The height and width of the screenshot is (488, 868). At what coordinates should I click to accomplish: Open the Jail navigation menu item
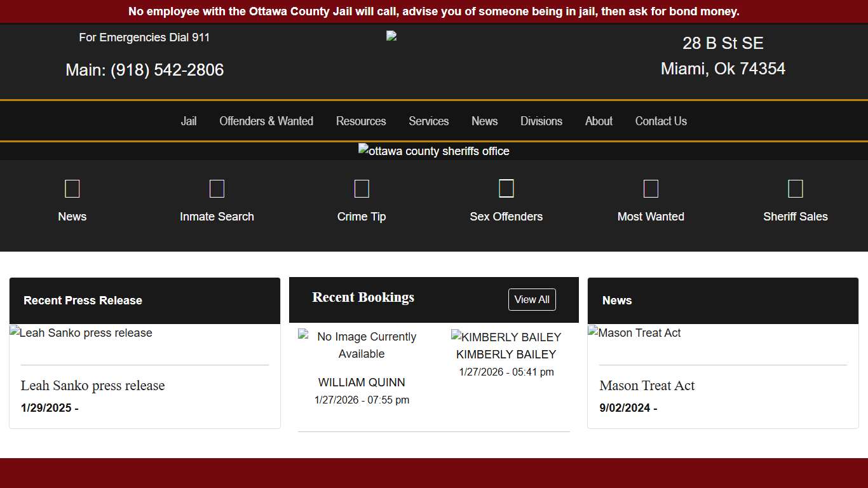[x=189, y=121]
